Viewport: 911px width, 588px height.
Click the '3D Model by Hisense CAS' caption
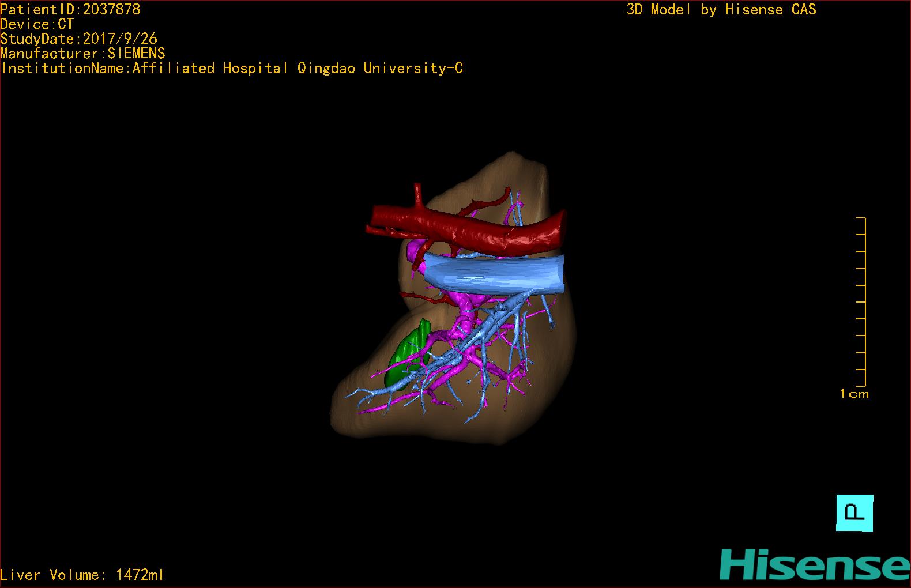point(721,9)
